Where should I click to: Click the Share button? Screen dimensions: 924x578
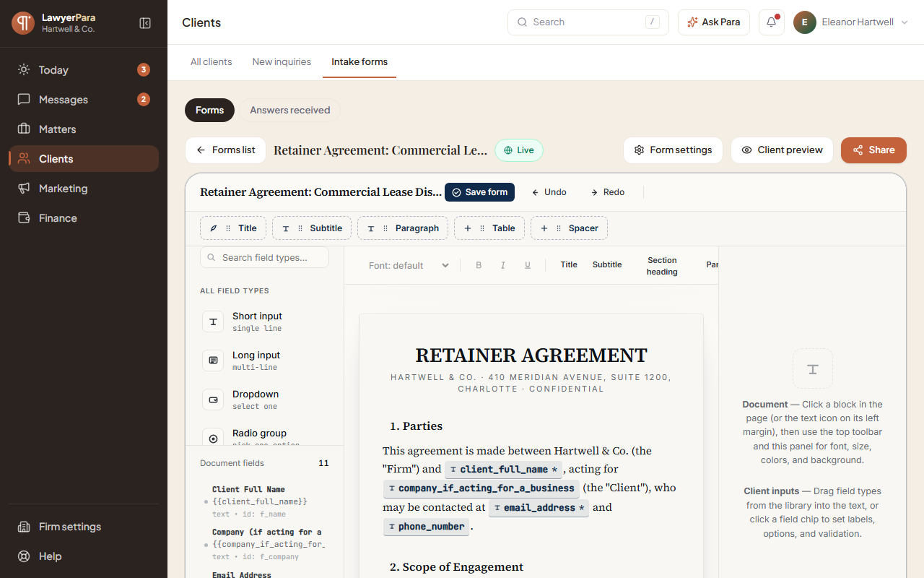[x=873, y=150]
